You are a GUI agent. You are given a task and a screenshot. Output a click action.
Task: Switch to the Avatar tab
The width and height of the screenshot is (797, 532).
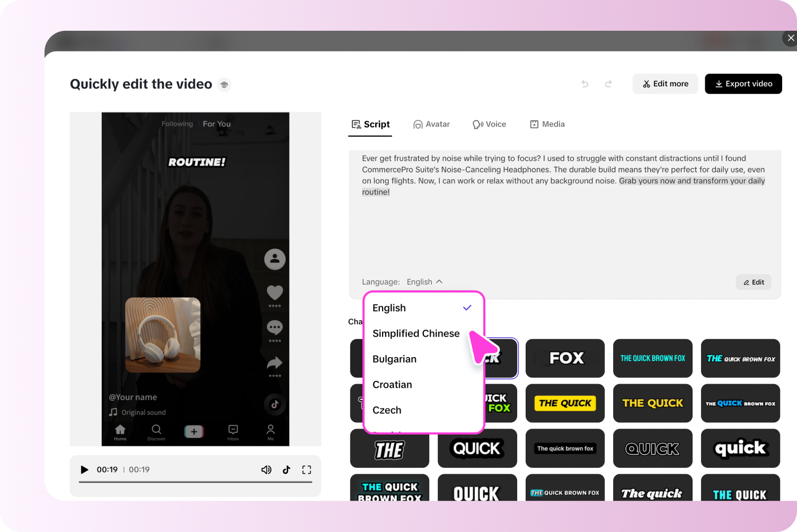pos(431,125)
